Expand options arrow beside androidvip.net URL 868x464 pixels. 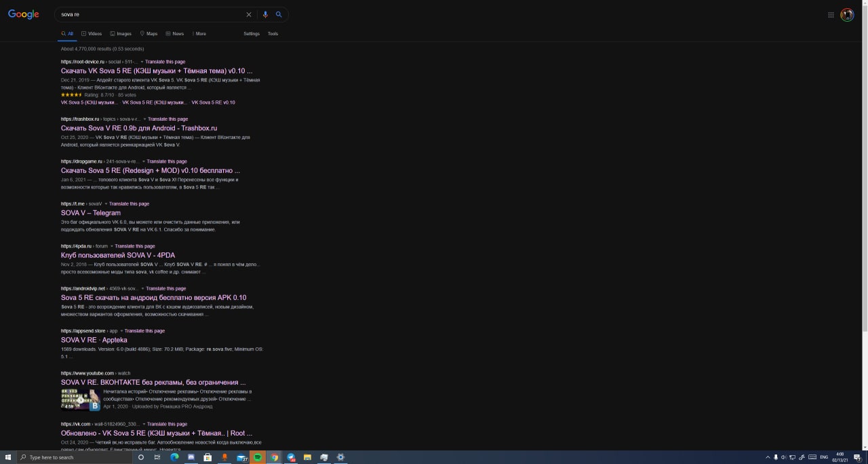[142, 289]
